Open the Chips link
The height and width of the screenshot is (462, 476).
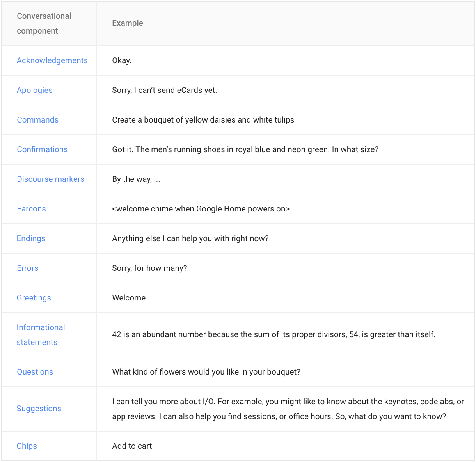click(x=27, y=446)
